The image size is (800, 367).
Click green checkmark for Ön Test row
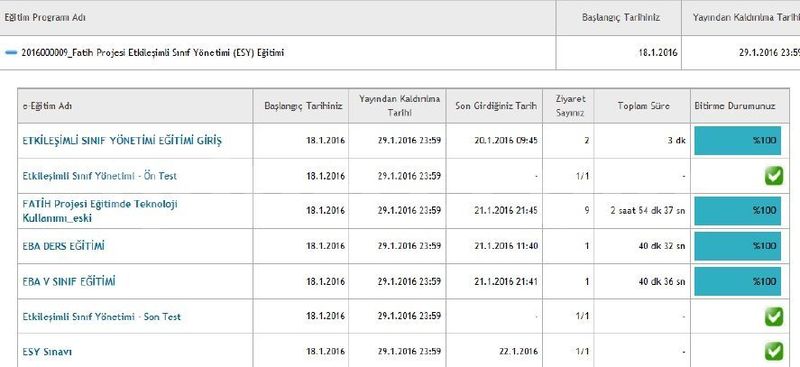773,176
